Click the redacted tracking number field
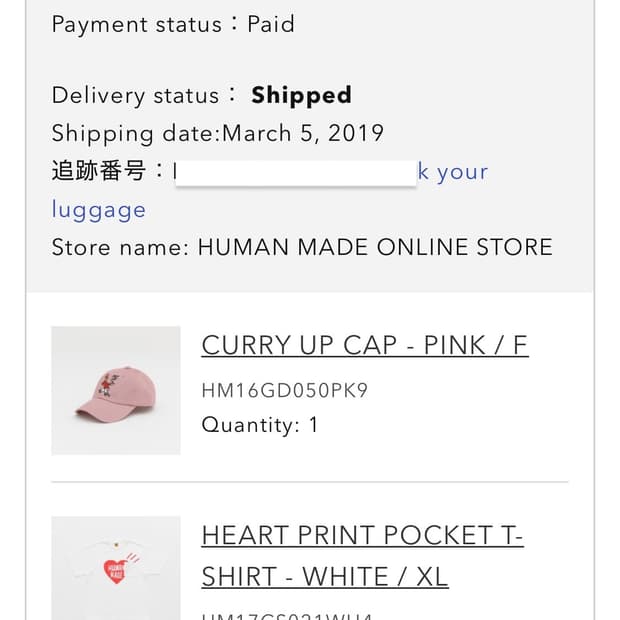Viewport: 620px width, 620px height. pyautogui.click(x=294, y=172)
